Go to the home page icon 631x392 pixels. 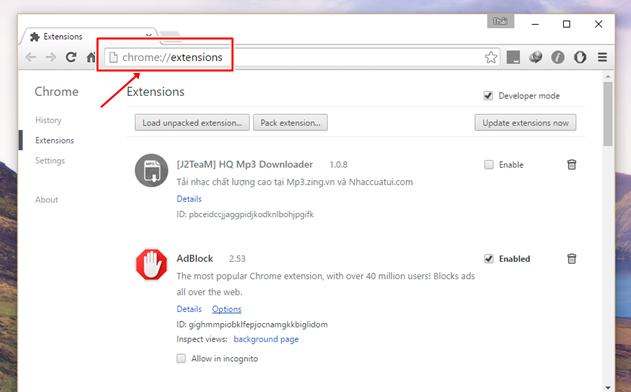91,57
